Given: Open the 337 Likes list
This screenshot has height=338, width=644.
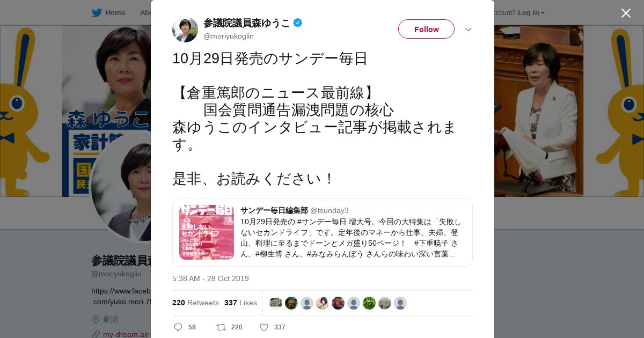Looking at the screenshot, I should (x=240, y=303).
